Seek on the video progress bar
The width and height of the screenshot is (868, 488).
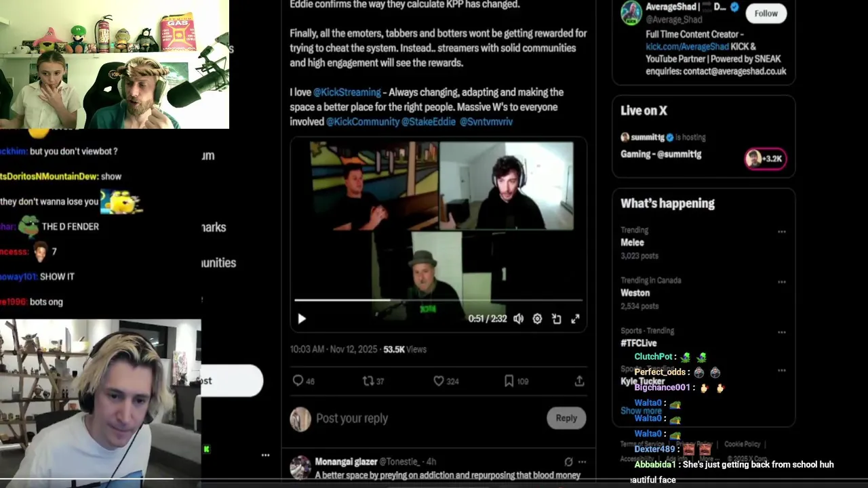coord(438,300)
